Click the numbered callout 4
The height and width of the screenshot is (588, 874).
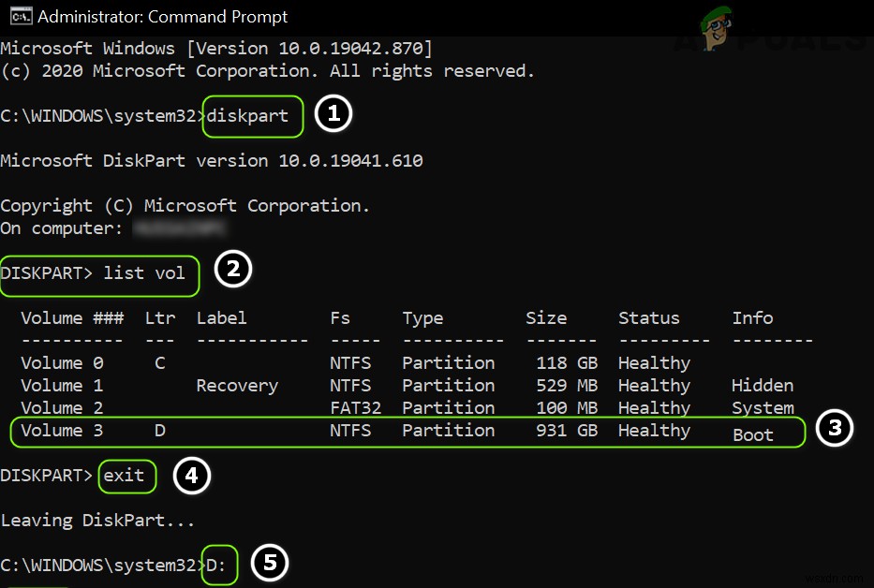191,476
